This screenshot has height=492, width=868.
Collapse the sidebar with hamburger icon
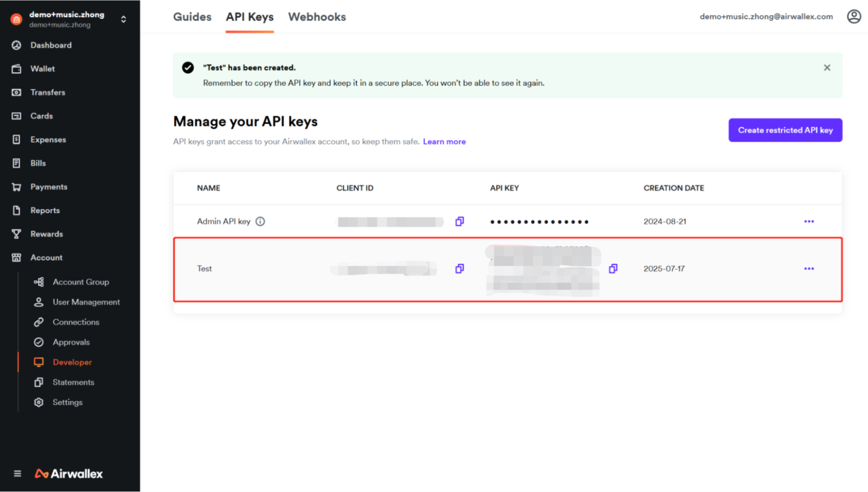click(x=17, y=473)
